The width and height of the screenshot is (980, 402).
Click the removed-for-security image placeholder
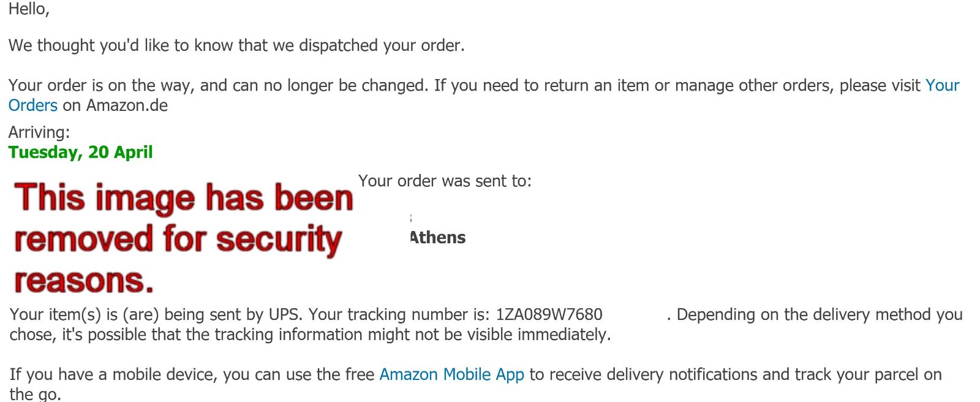(x=184, y=238)
